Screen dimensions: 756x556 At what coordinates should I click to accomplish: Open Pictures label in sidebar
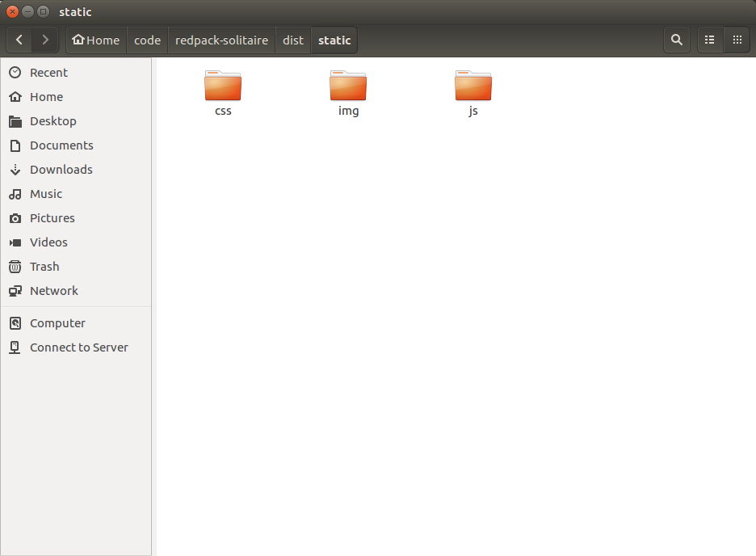tap(52, 218)
